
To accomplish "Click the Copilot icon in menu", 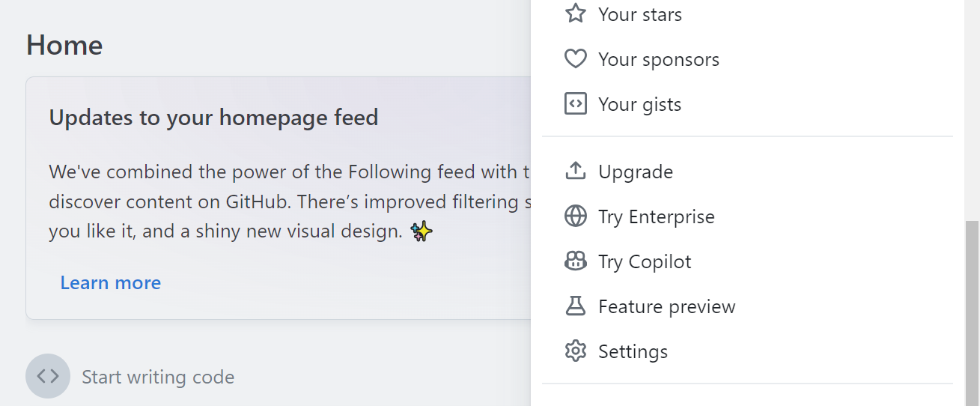I will 575,261.
